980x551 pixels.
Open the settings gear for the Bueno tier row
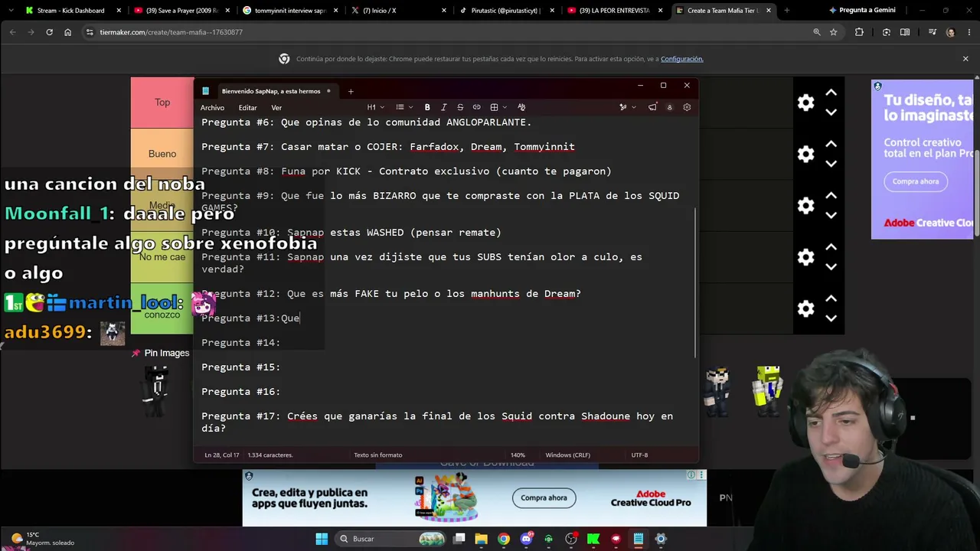click(805, 154)
